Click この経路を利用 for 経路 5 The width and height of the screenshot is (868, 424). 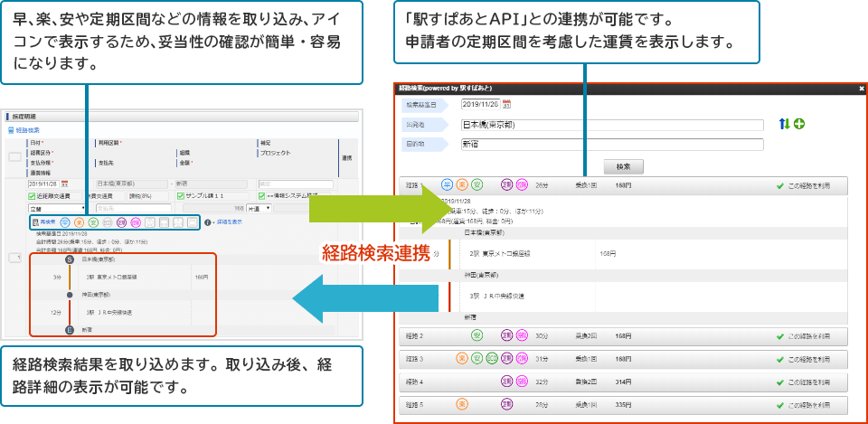tap(803, 405)
